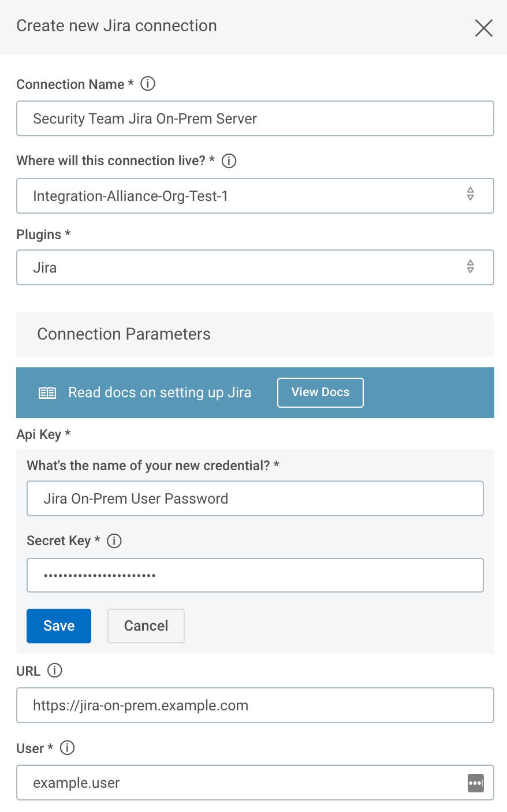Close the Create new Jira connection dialog
This screenshot has height=812, width=507.
click(x=483, y=28)
